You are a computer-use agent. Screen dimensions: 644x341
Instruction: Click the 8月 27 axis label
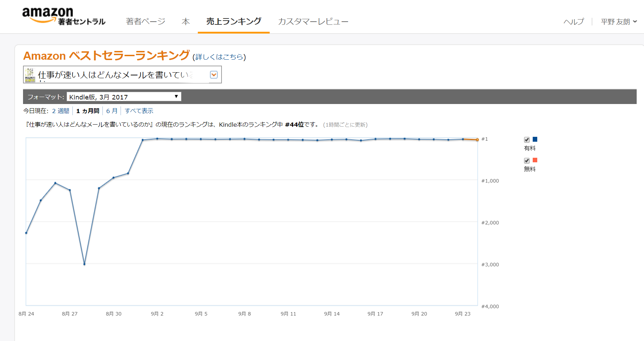pyautogui.click(x=70, y=314)
